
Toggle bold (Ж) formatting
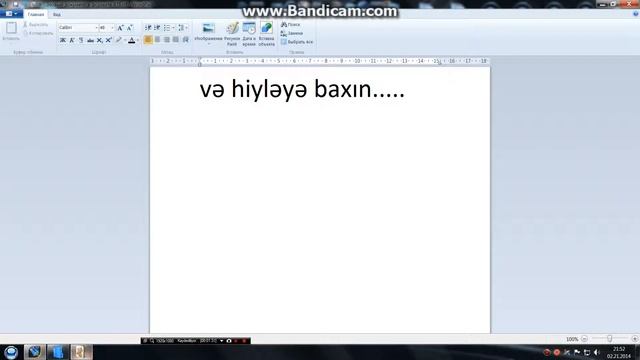[x=62, y=40]
